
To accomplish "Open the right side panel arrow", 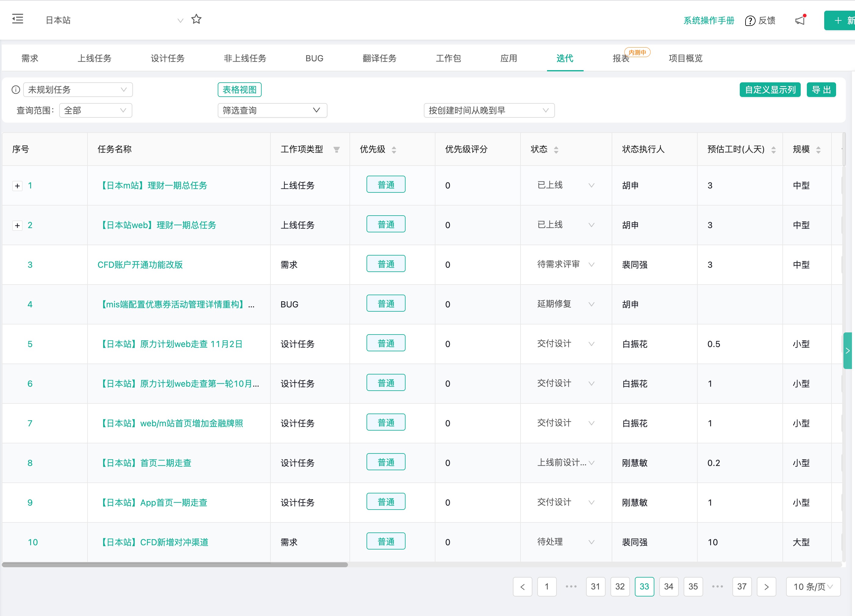I will pos(848,351).
